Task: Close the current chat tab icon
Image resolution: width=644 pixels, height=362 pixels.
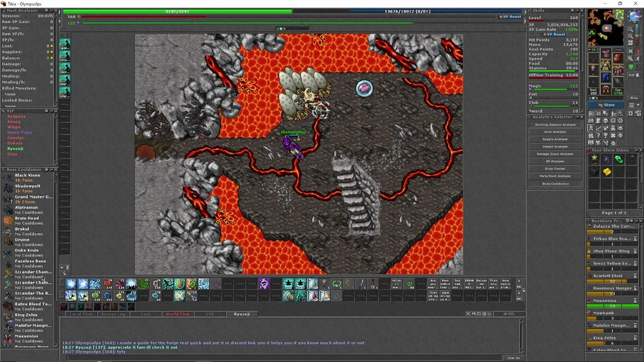Action: point(468,314)
